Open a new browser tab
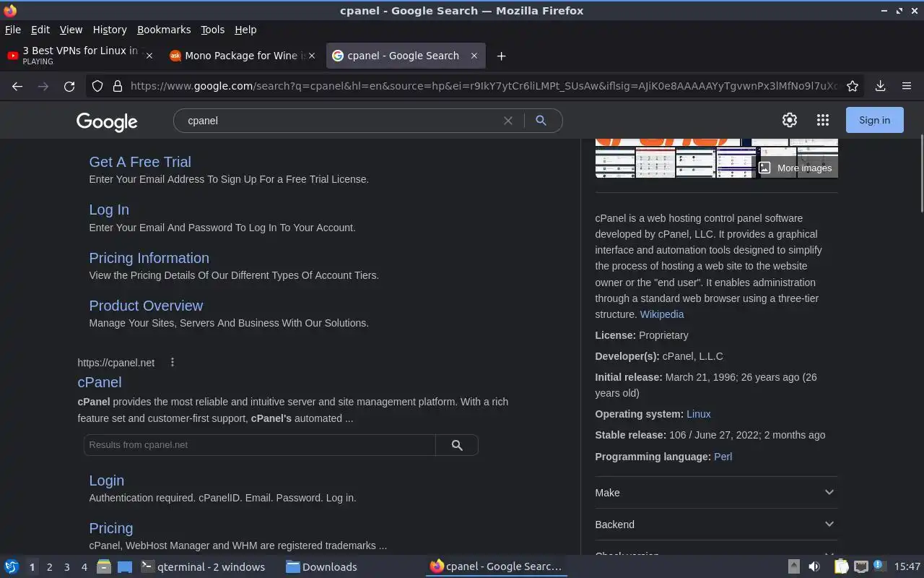Screen dimensions: 924x578 coord(501,56)
